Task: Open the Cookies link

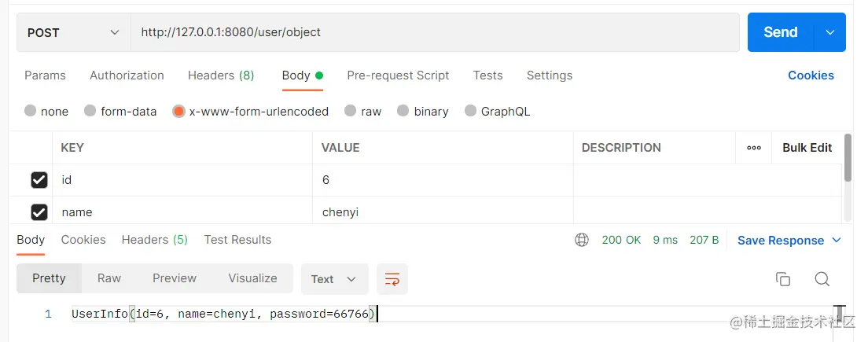Action: click(811, 75)
